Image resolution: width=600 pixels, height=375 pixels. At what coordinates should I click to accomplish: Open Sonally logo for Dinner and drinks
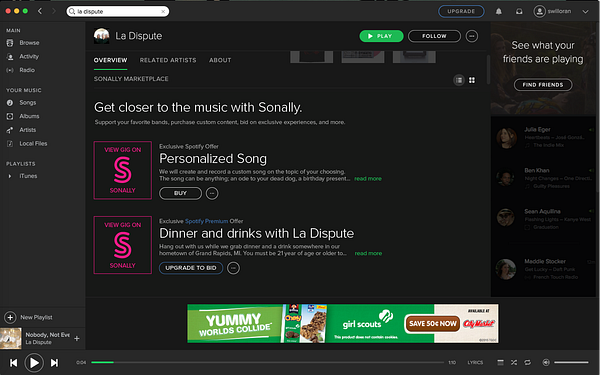coord(122,245)
